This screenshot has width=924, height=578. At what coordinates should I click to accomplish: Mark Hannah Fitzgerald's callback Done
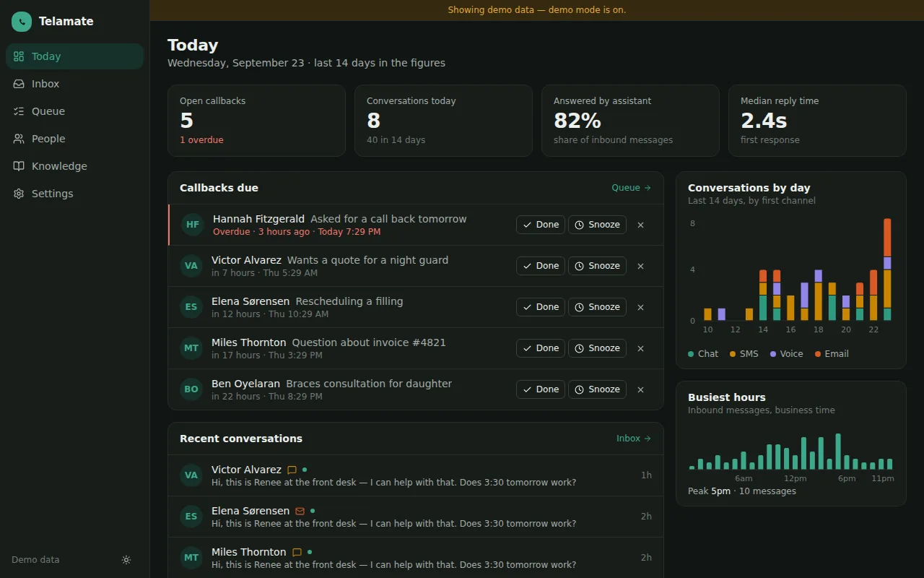[x=541, y=225]
